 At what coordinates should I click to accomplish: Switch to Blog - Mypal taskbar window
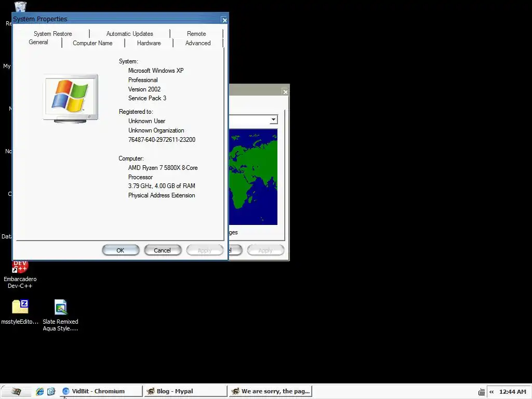point(185,391)
